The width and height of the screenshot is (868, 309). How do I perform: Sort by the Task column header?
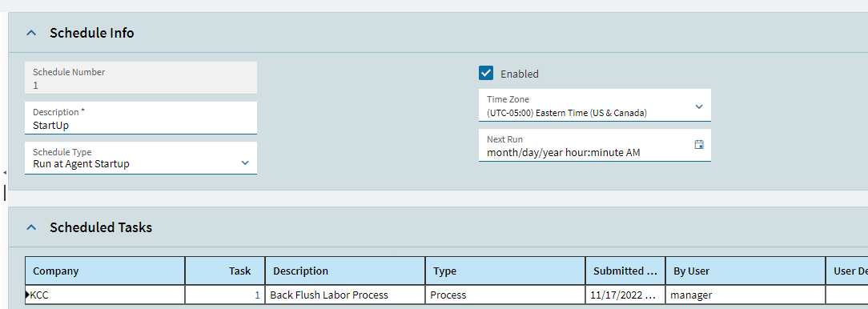click(x=225, y=271)
